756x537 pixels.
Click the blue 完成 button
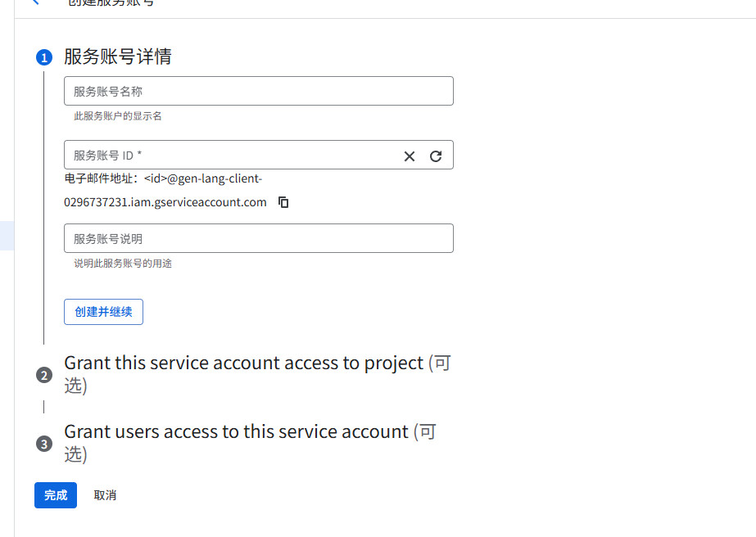click(56, 495)
